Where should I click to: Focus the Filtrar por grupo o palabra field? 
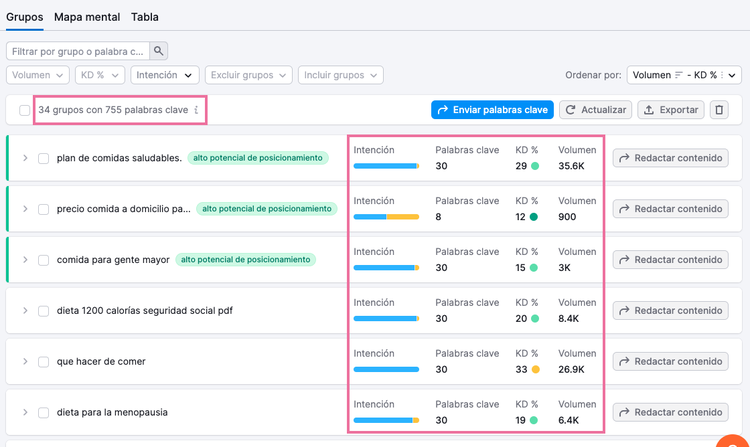(x=78, y=51)
